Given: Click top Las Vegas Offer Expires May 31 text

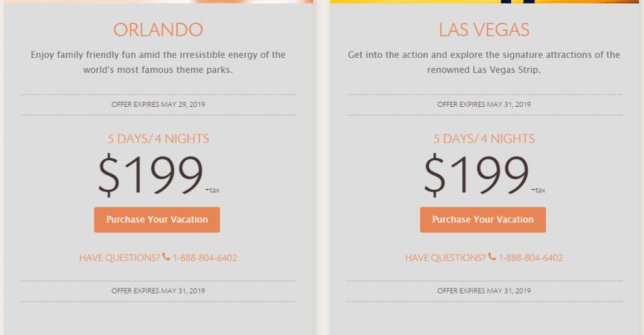Looking at the screenshot, I should [484, 104].
